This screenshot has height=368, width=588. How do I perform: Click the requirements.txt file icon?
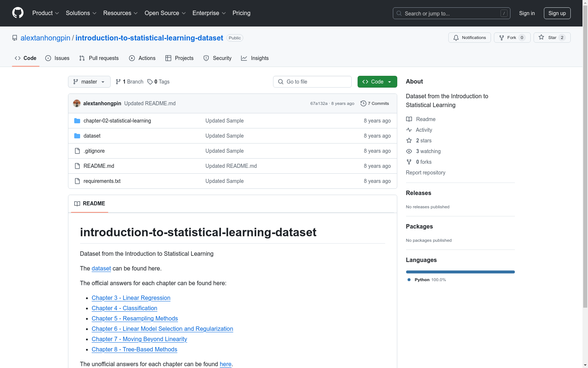coord(77,181)
